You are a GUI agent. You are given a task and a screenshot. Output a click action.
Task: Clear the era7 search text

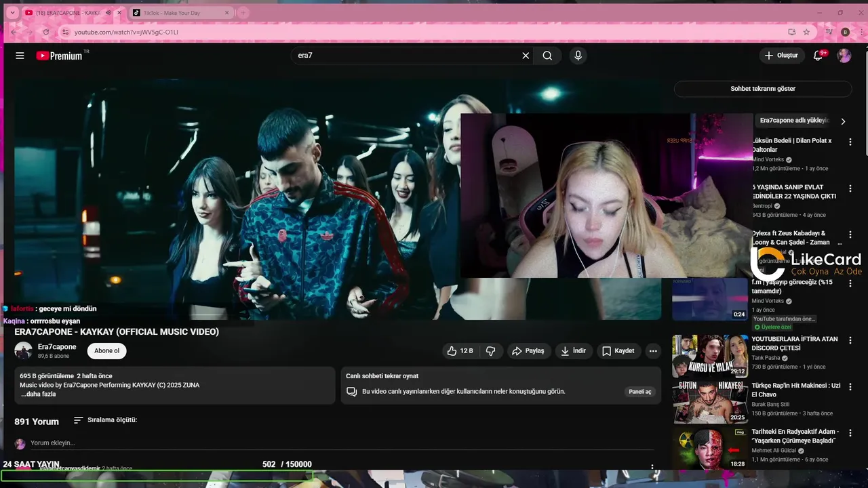point(526,56)
